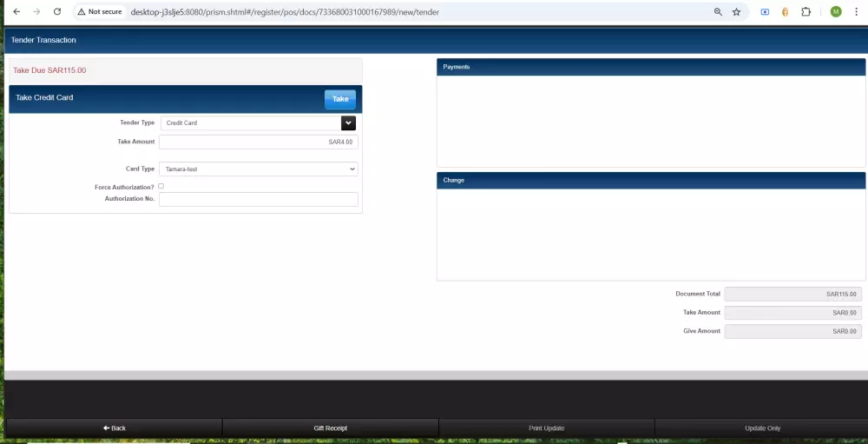Click the Document Total label
Image resolution: width=868 pixels, height=444 pixels.
698,294
